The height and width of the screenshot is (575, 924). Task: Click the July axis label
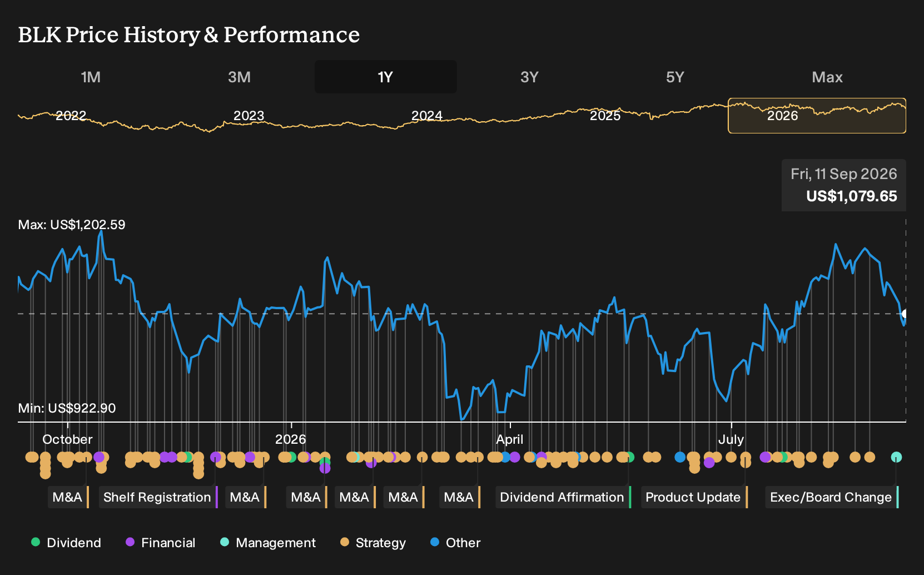(x=731, y=439)
